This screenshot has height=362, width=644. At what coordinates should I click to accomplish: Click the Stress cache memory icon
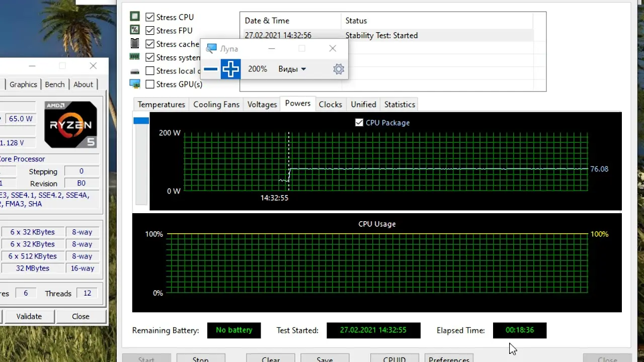click(x=134, y=44)
